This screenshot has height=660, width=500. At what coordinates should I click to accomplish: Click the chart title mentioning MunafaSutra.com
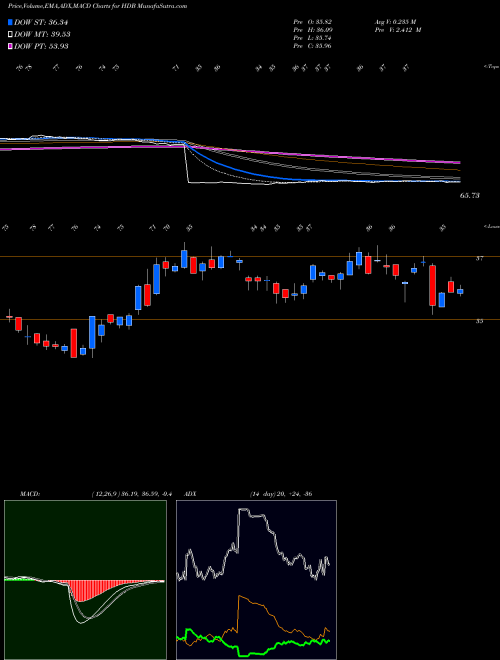click(x=98, y=7)
